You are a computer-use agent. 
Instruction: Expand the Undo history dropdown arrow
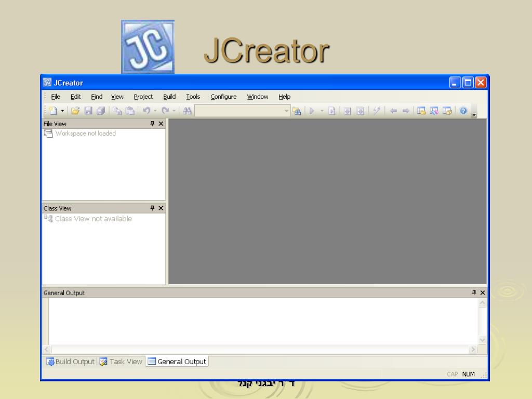coord(155,111)
